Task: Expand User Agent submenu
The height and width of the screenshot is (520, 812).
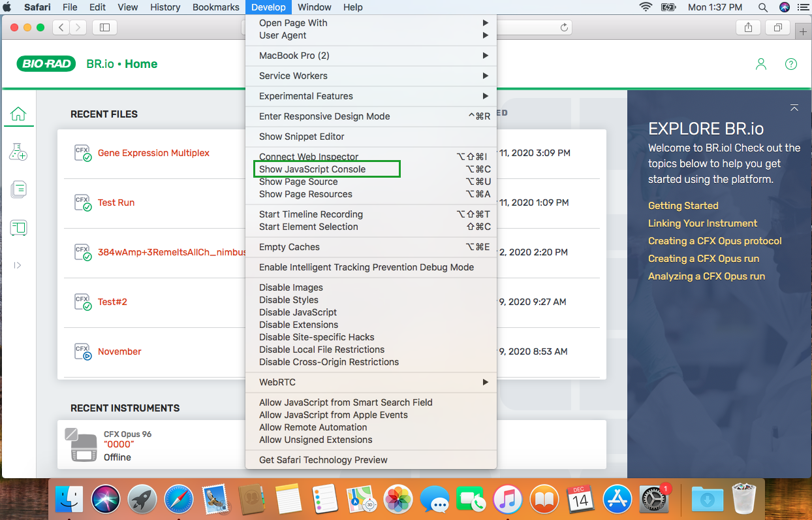Action: point(371,35)
